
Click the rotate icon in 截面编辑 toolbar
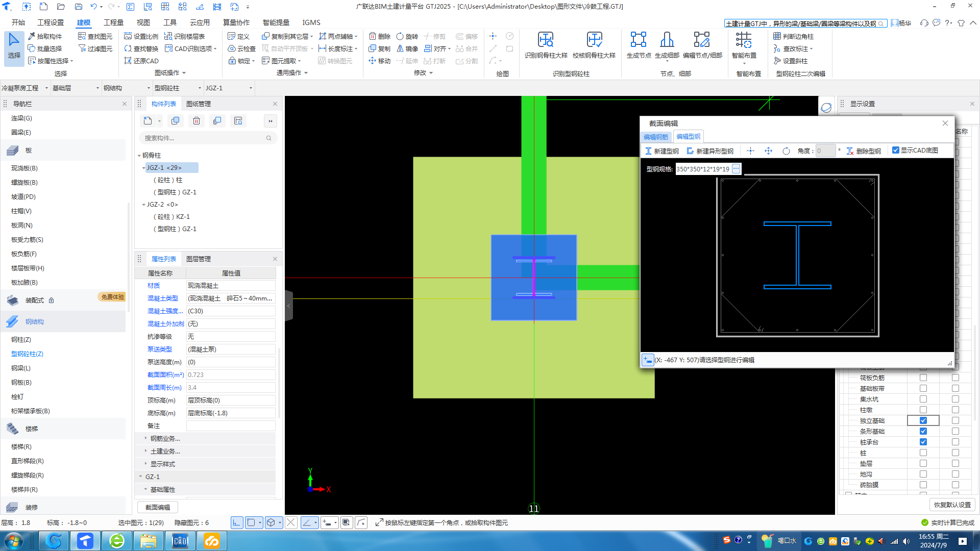[786, 151]
